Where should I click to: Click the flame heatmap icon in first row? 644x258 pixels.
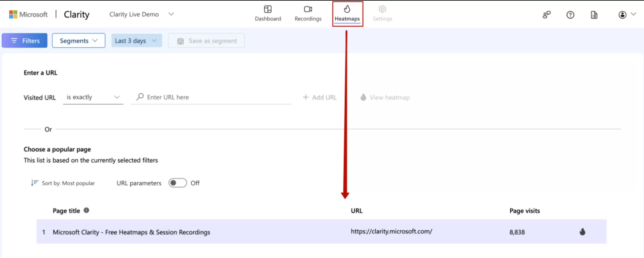tap(582, 232)
